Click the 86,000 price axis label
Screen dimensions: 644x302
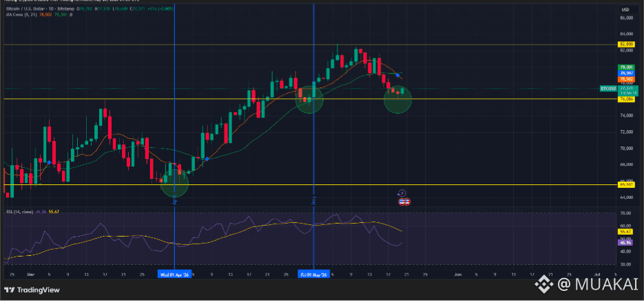click(626, 18)
